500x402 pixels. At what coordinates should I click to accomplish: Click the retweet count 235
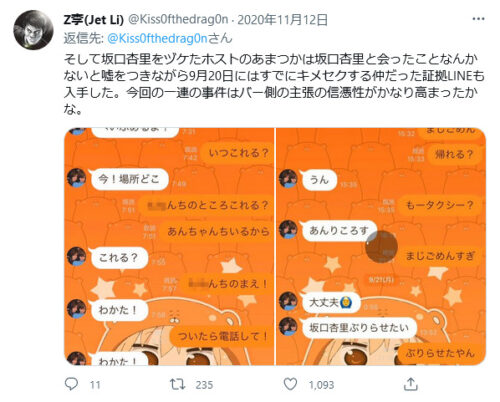(204, 385)
